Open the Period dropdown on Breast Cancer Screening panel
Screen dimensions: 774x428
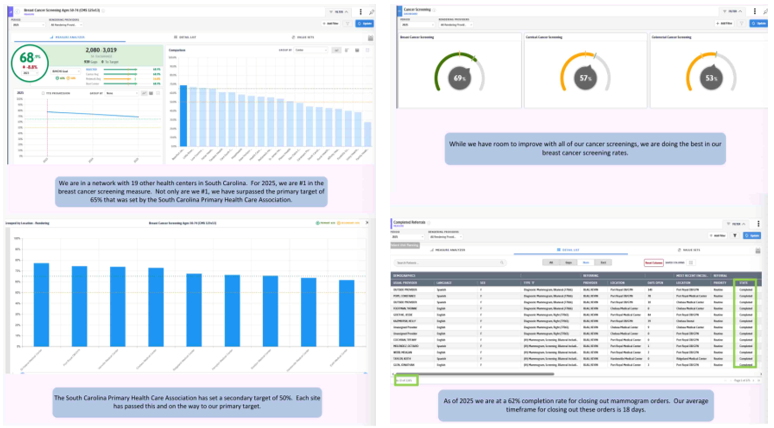(x=28, y=24)
